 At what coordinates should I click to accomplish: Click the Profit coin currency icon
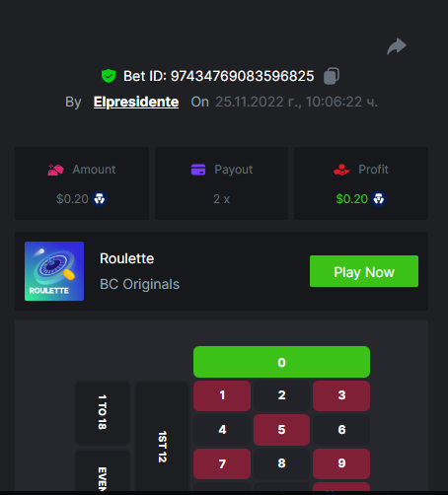[379, 199]
